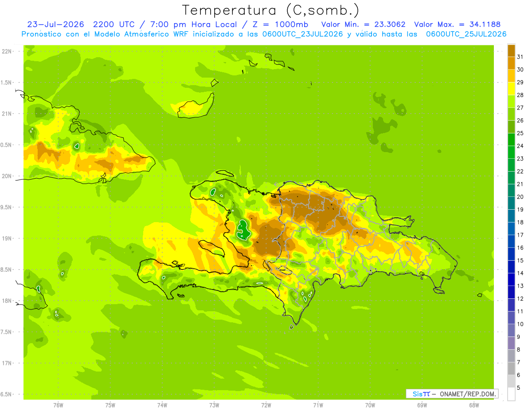Pick legend swatch between 25 and 26
The image size is (532, 411).
[x=511, y=127]
